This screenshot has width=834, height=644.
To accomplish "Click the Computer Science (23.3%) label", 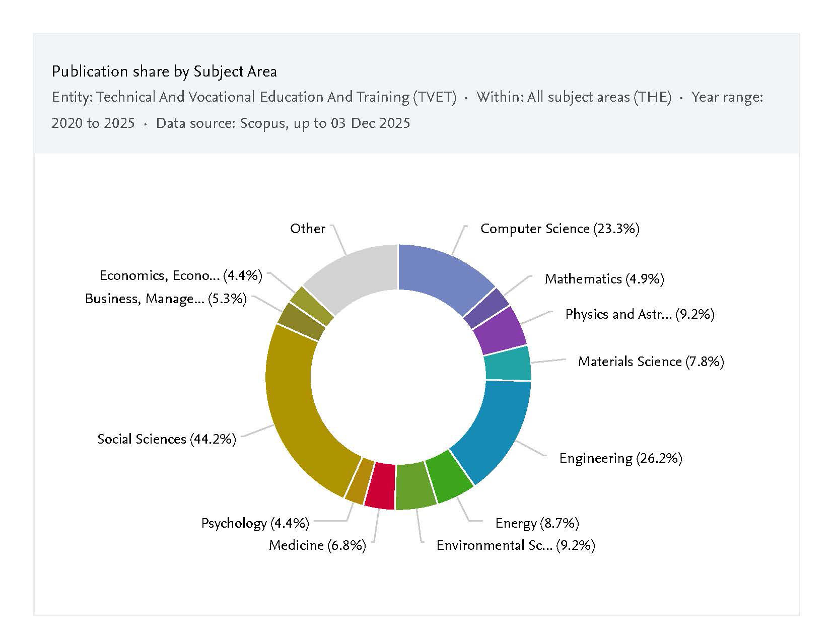I will (560, 229).
